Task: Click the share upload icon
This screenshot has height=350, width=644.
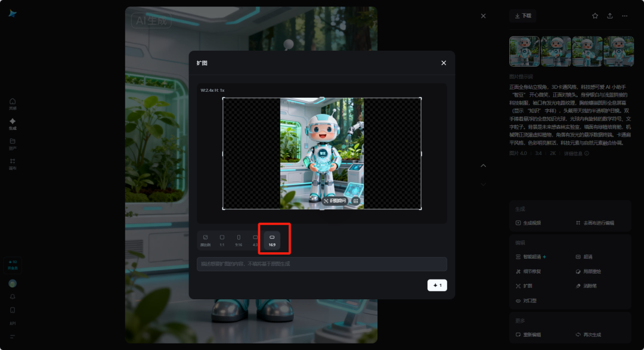Action: pos(609,16)
